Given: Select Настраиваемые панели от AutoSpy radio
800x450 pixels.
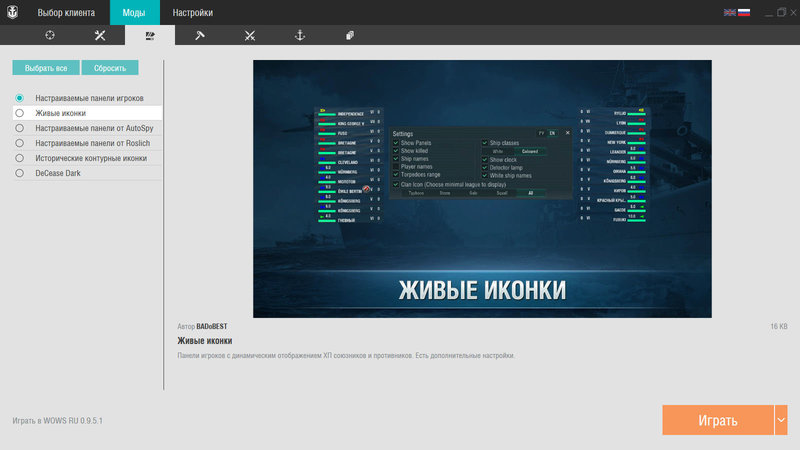Looking at the screenshot, I should 19,128.
